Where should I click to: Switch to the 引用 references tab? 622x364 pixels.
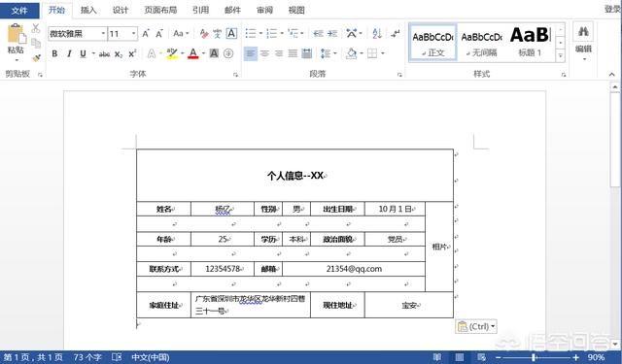[x=201, y=11]
